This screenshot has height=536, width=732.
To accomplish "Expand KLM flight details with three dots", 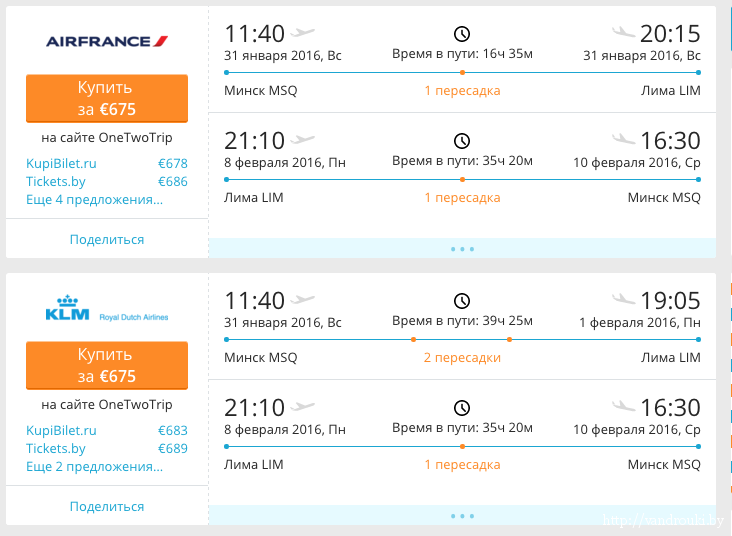I will tap(462, 515).
